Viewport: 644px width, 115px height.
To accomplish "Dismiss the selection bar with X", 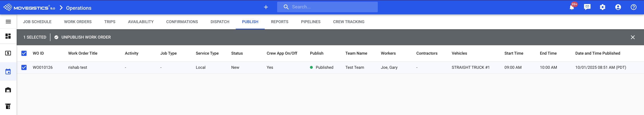I will 632,37.
